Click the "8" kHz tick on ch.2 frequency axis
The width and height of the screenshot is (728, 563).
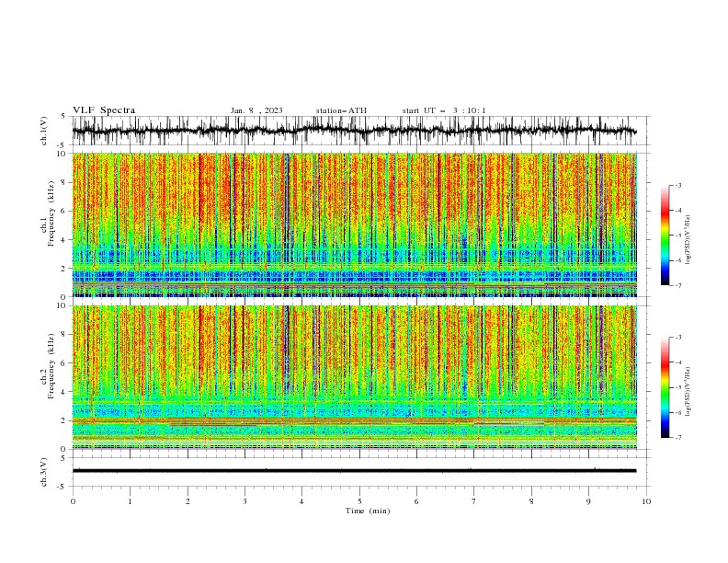click(63, 335)
